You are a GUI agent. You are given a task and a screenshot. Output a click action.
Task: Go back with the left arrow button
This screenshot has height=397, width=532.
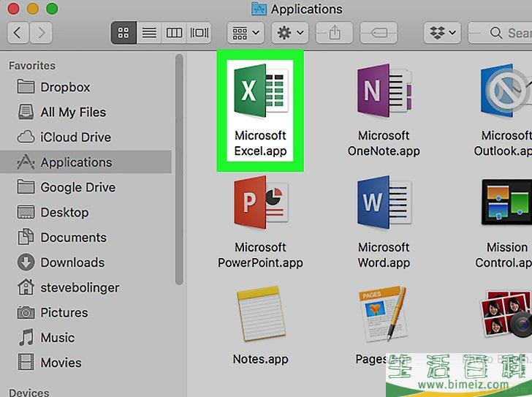click(18, 33)
